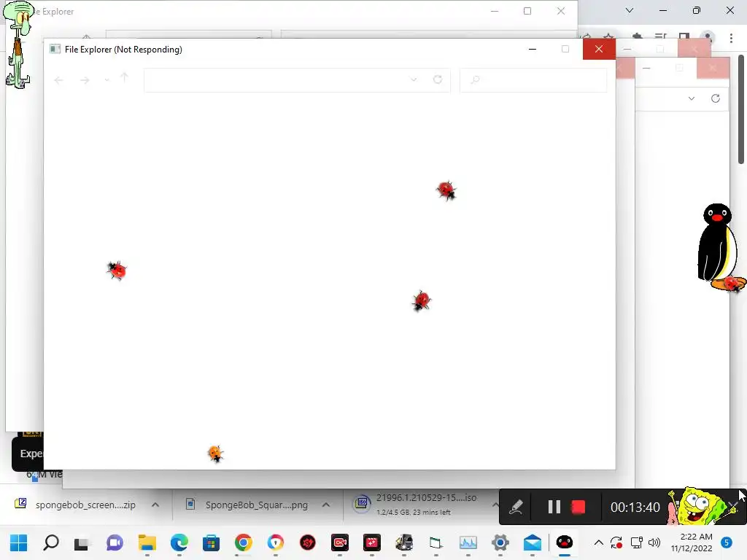Click the search box in File Explorer
The width and height of the screenshot is (747, 560).
[x=533, y=80]
